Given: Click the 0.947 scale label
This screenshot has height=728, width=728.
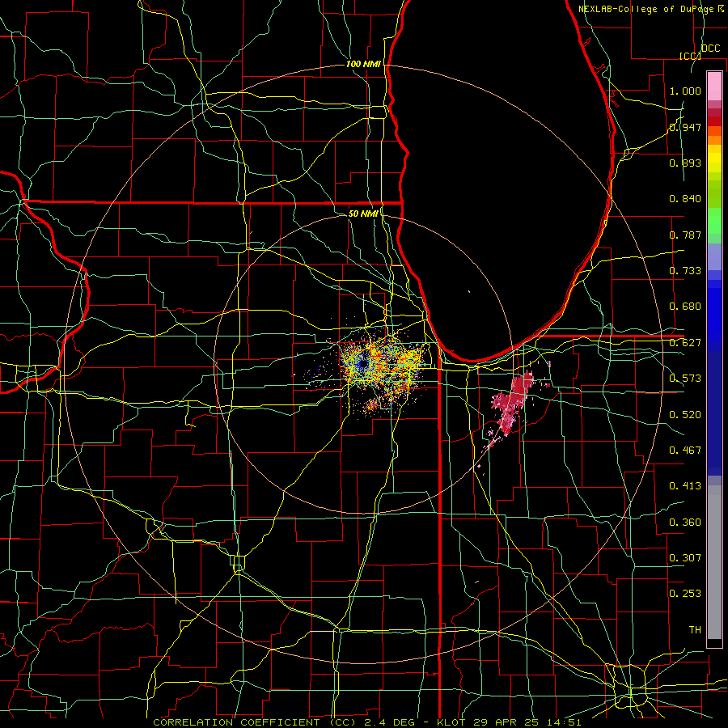Looking at the screenshot, I should (x=685, y=127).
